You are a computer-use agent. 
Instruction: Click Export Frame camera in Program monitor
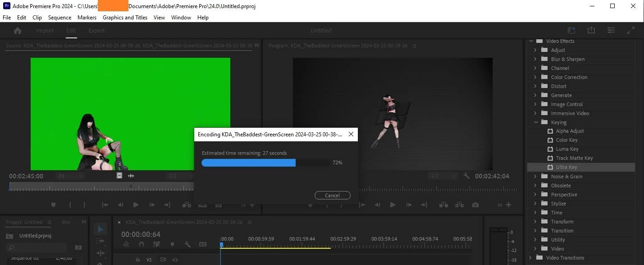tap(475, 205)
